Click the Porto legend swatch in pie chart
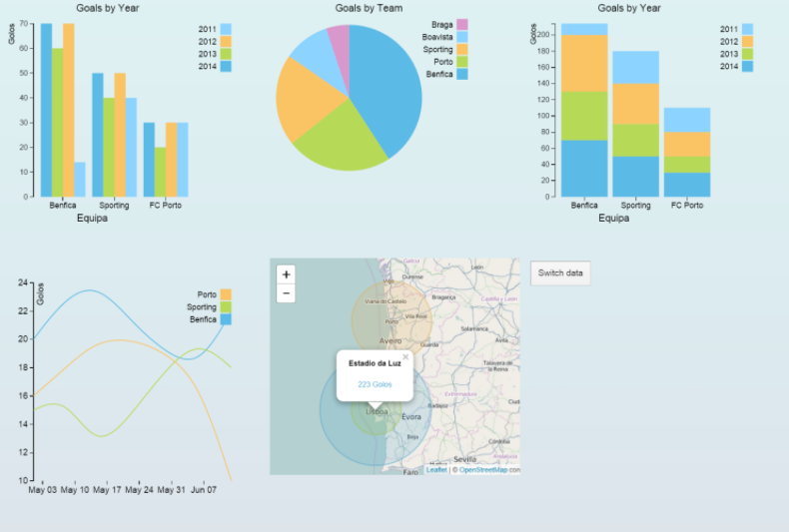Viewport: 789px width, 532px height. click(462, 62)
